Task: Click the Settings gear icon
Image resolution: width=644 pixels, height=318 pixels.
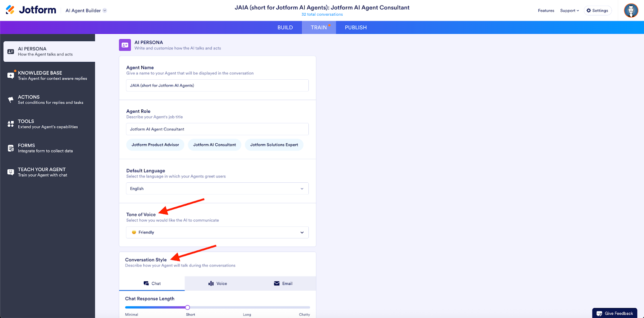Action: (589, 10)
